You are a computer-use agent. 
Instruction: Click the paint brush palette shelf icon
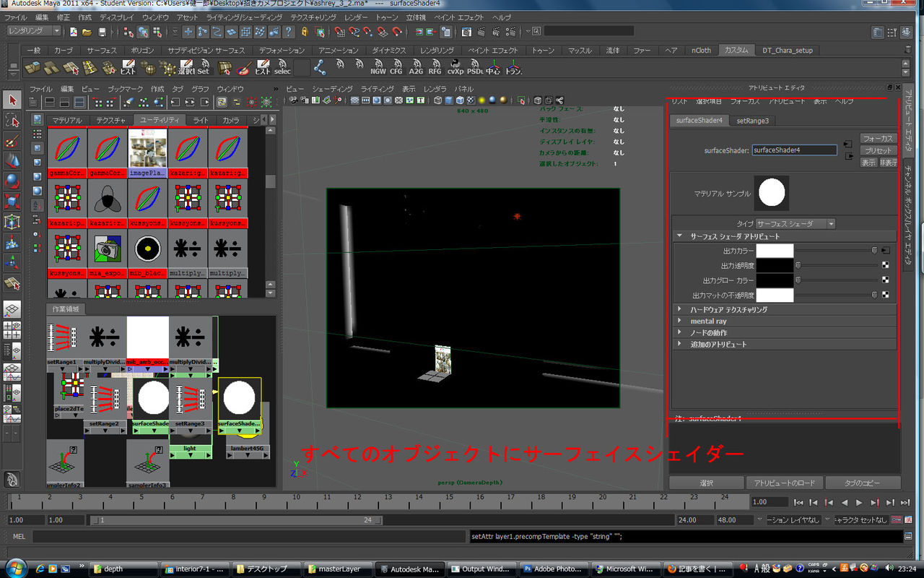244,68
